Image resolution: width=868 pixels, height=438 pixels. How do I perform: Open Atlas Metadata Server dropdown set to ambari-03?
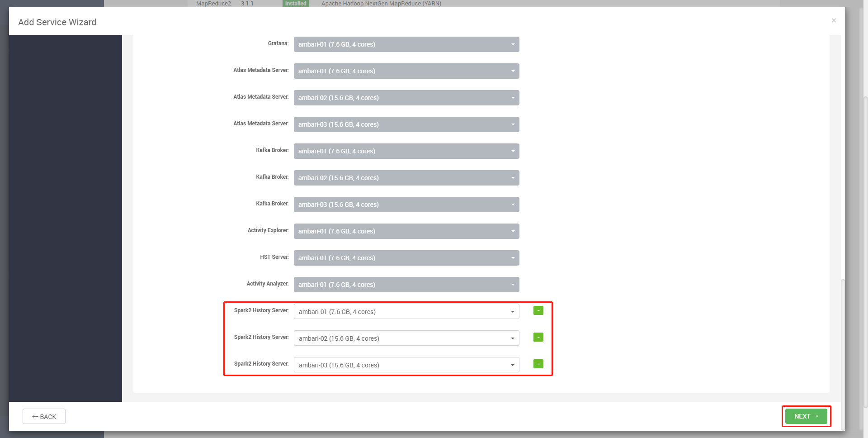point(406,124)
